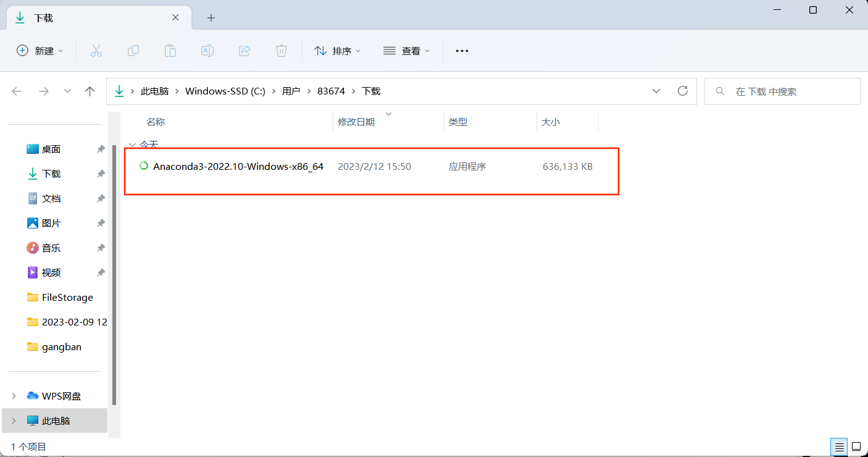This screenshot has height=457, width=868.
Task: Click the pin icon beside 文档
Action: 101,198
